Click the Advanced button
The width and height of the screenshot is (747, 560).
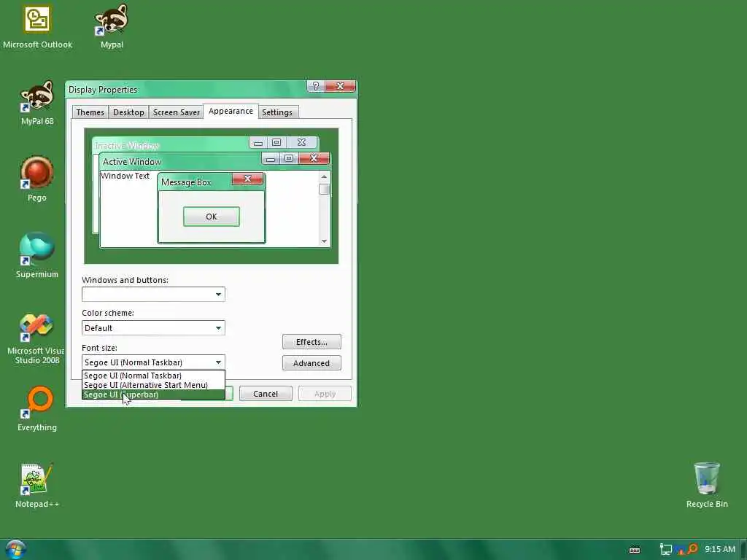[311, 363]
